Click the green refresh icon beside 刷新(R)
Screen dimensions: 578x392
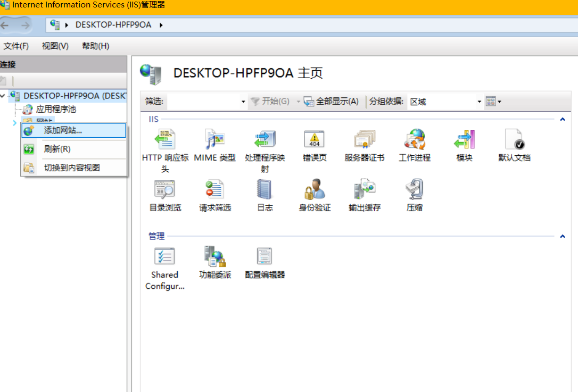(29, 149)
